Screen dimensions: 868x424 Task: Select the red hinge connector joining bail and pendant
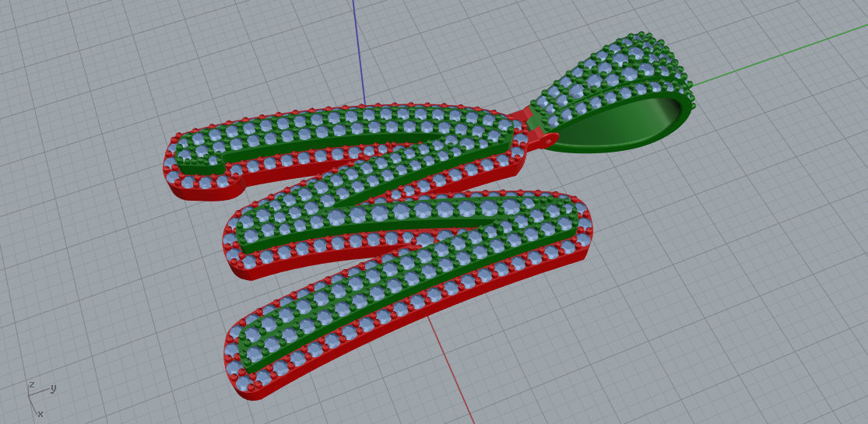click(x=532, y=129)
